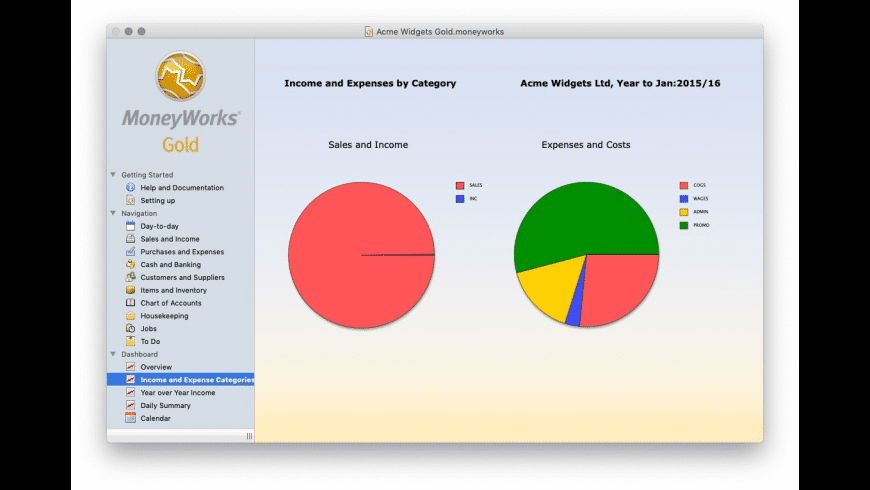Click the Help and Documentation info icon

coord(130,188)
